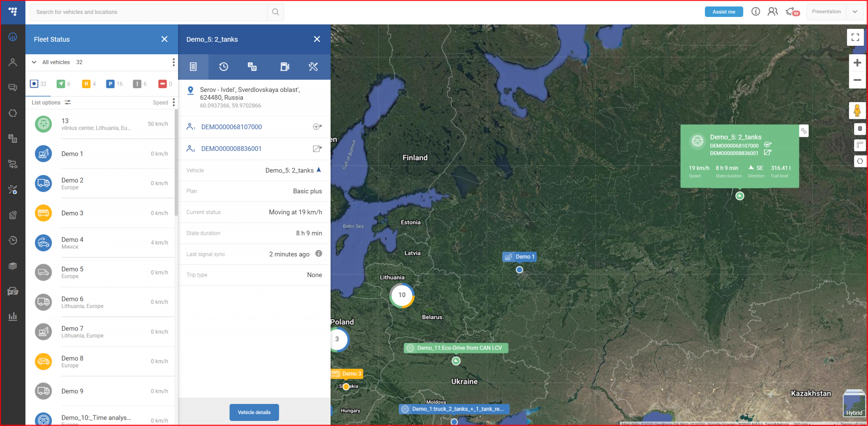Open notifications megaphone icon
Screen dimensions: 868x426
tap(790, 11)
